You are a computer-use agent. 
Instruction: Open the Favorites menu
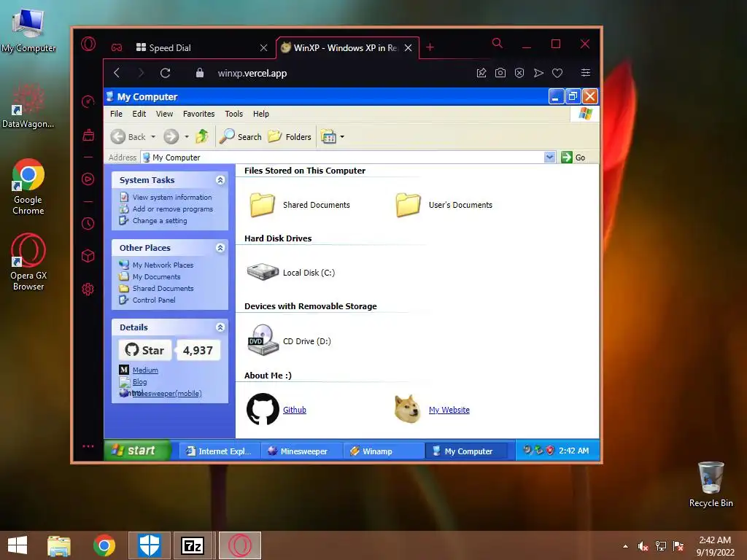coord(198,114)
